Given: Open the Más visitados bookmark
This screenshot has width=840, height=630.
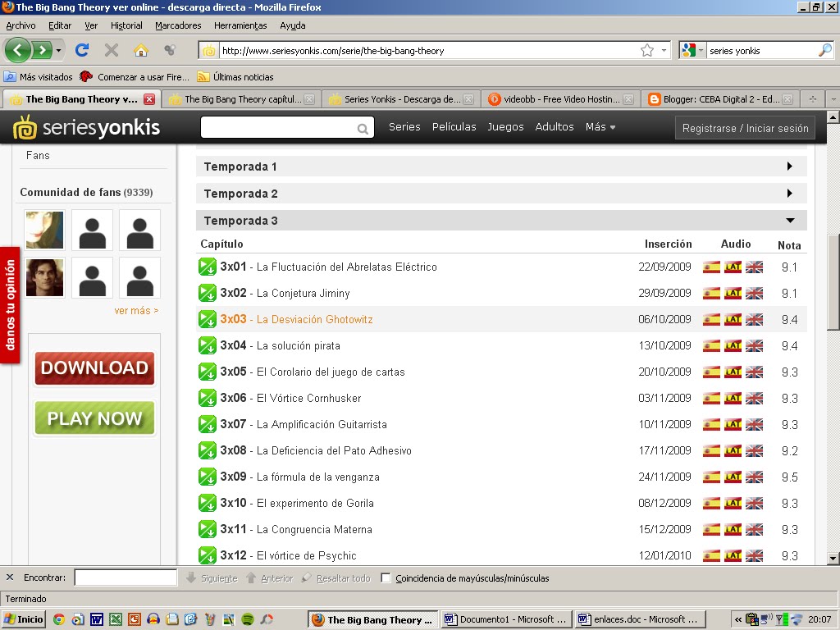Looking at the screenshot, I should tap(39, 77).
